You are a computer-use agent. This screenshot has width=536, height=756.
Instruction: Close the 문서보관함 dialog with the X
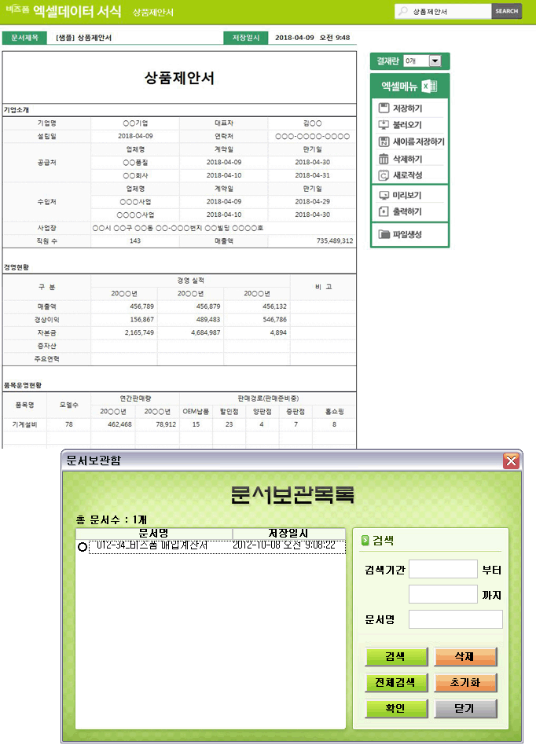click(x=511, y=461)
